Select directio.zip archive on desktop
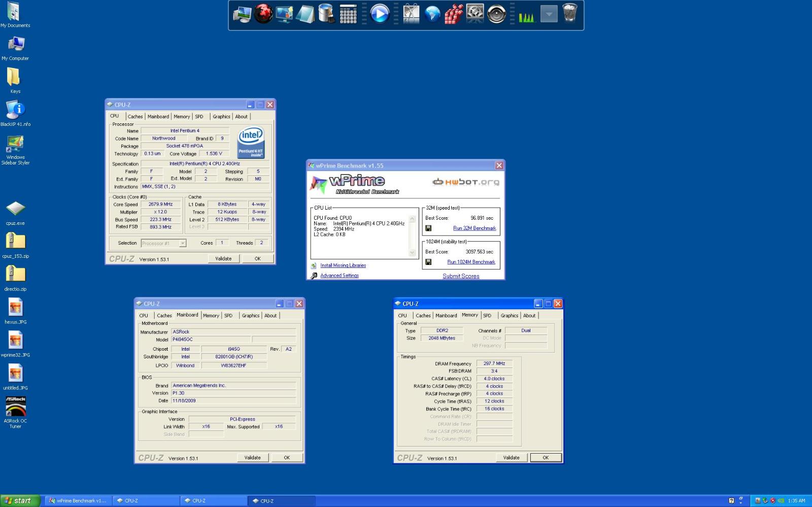 pos(15,279)
